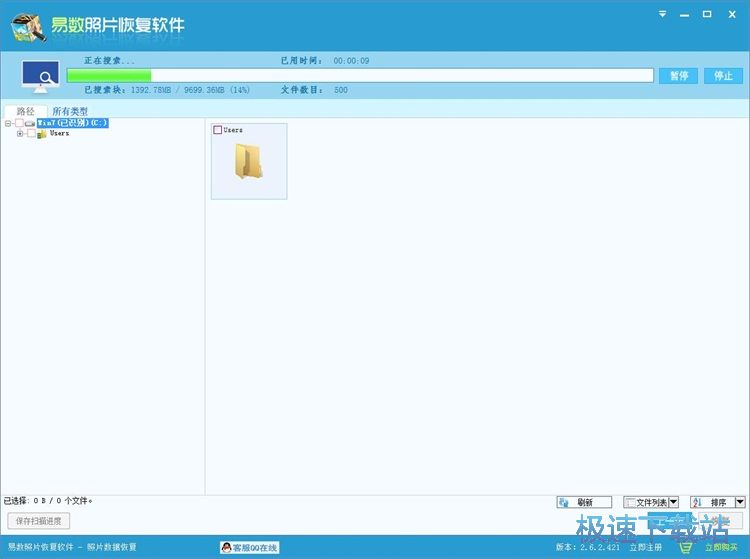Click the Users folder icon in tree
This screenshot has height=559, width=750.
pyautogui.click(x=42, y=134)
